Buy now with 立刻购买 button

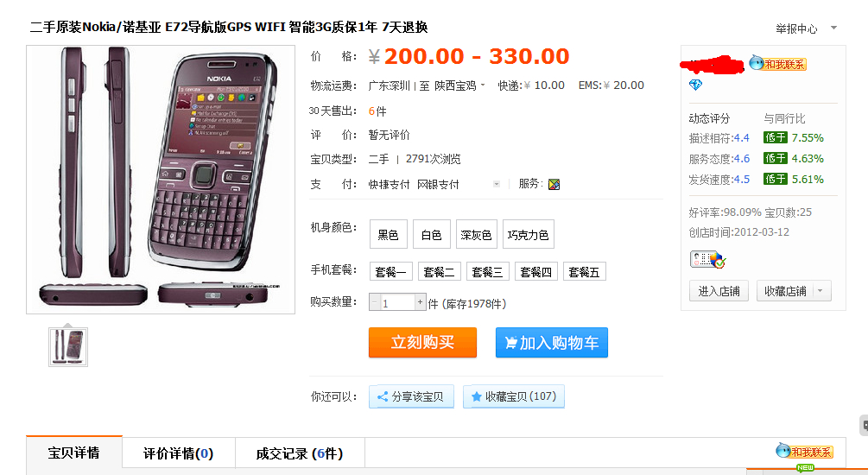(422, 343)
